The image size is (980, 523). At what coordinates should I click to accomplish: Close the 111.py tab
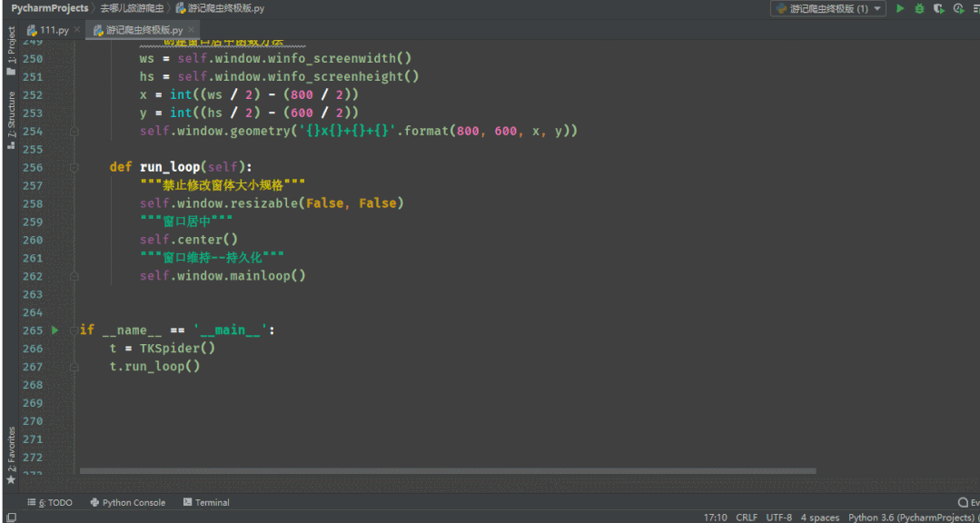77,30
